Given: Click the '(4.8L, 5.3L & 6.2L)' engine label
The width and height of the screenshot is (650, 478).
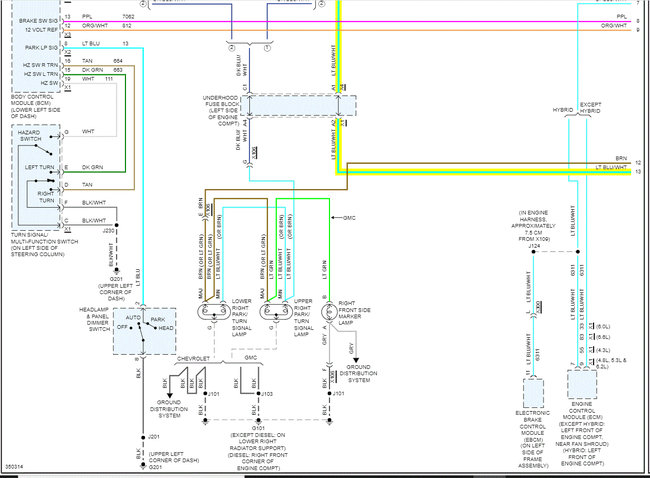Looking at the screenshot, I should tap(611, 364).
